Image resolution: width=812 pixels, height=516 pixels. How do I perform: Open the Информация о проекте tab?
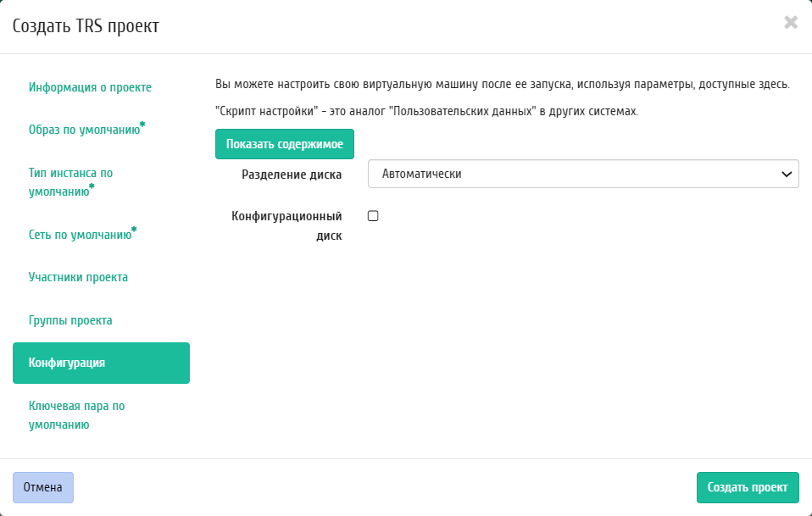click(90, 87)
